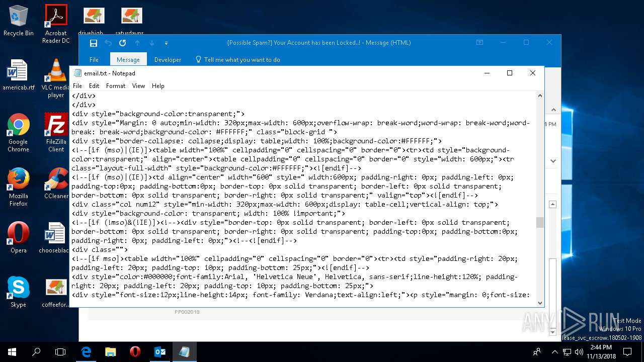
Task: Open network status tray icon
Action: coord(568,352)
